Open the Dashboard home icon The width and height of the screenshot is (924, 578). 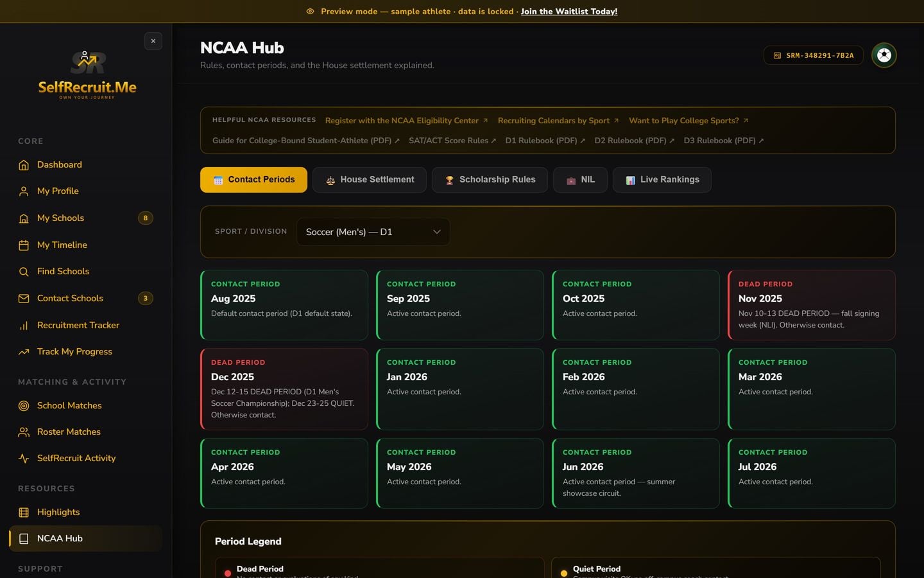(24, 165)
